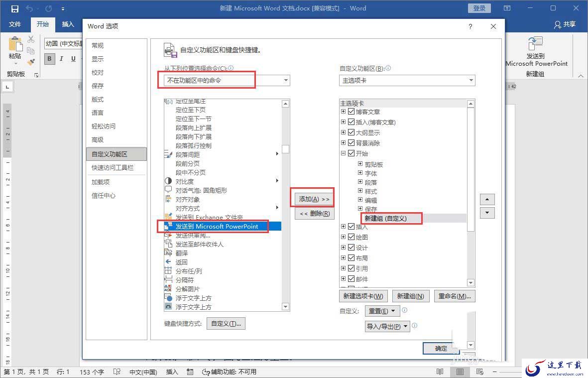This screenshot has height=378, width=588.
Task: Click the clipboard group dialog launcher
Action: coord(36,75)
